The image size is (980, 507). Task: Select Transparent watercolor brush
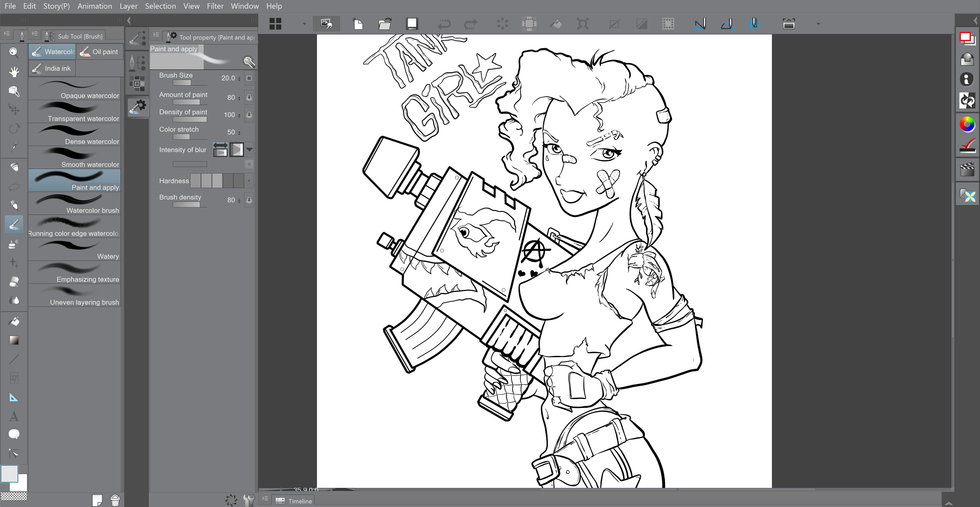tap(75, 112)
